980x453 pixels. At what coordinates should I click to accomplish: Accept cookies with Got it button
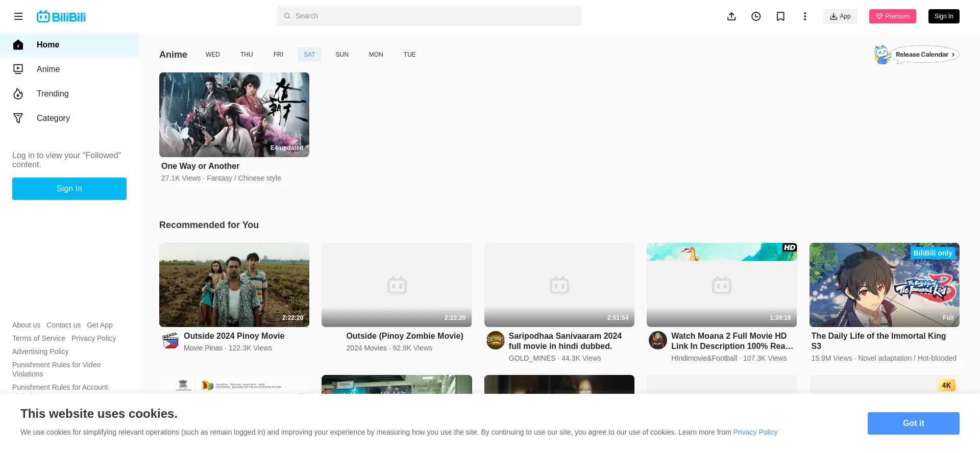click(x=914, y=423)
